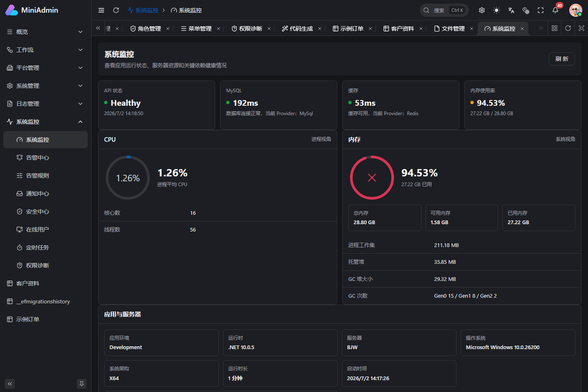Viewport: 588px width, 392px height.
Task: Click the search box with Ctrl K
Action: point(444,10)
